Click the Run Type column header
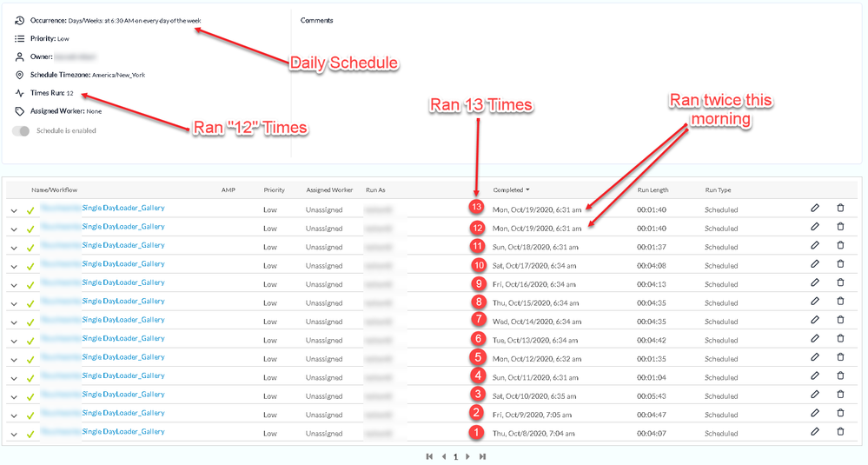The width and height of the screenshot is (868, 465). 718,189
